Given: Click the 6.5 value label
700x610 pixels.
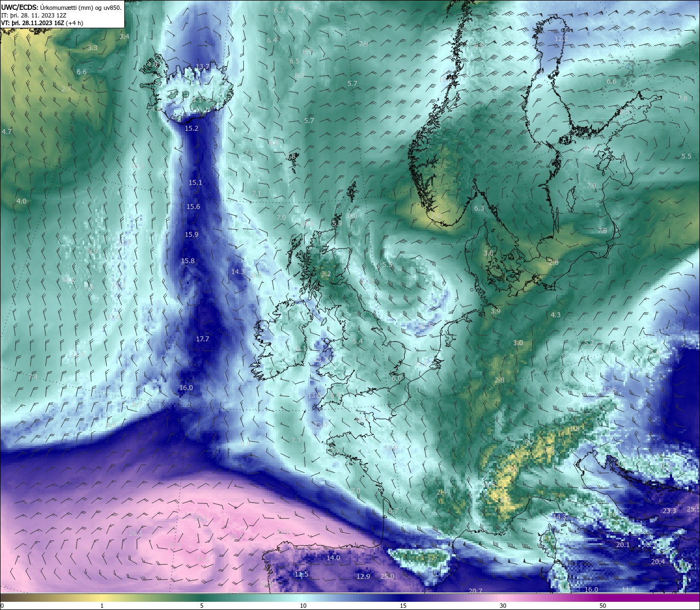Looking at the screenshot, I should (x=294, y=61).
